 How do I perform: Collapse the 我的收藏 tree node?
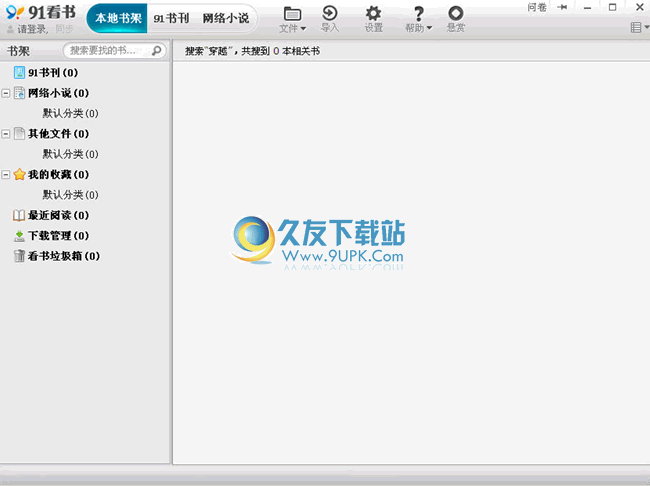pyautogui.click(x=6, y=175)
